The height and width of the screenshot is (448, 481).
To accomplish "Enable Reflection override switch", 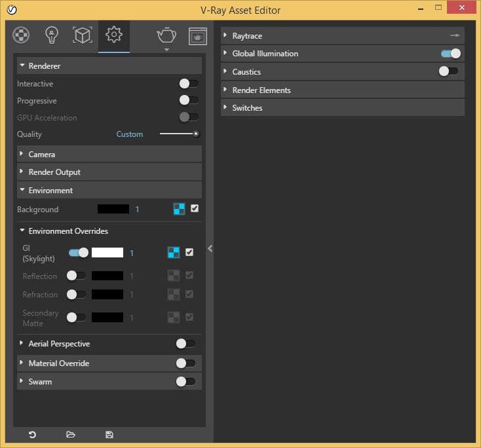I will (77, 276).
